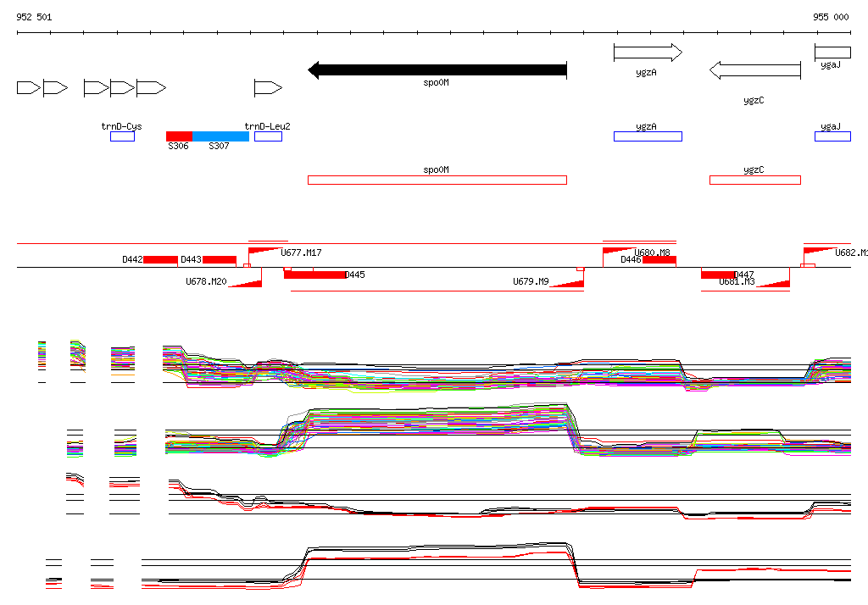
Task: Select the D447 red bar
Action: [x=718, y=275]
